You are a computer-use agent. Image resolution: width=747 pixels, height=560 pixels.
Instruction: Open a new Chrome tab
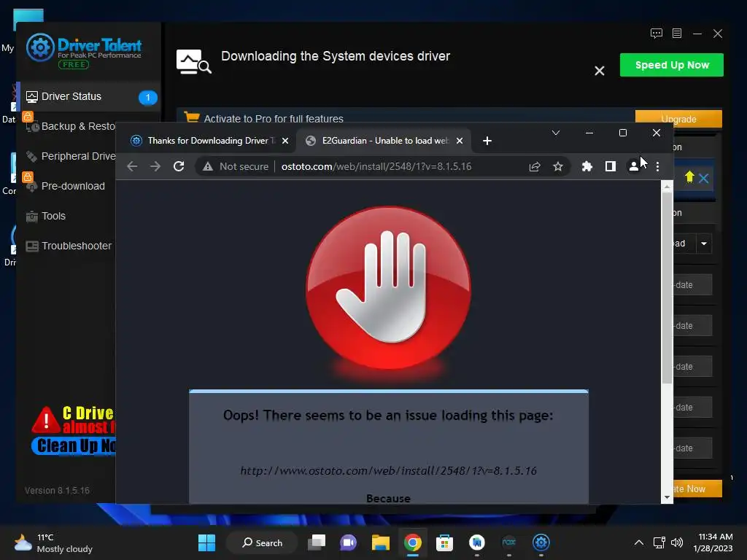(487, 141)
